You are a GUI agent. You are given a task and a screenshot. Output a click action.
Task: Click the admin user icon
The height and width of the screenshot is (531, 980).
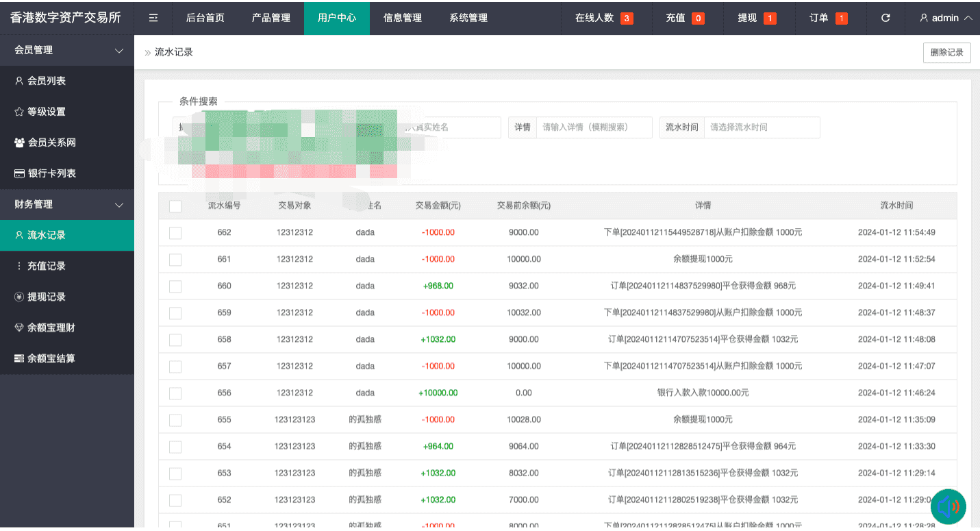924,18
